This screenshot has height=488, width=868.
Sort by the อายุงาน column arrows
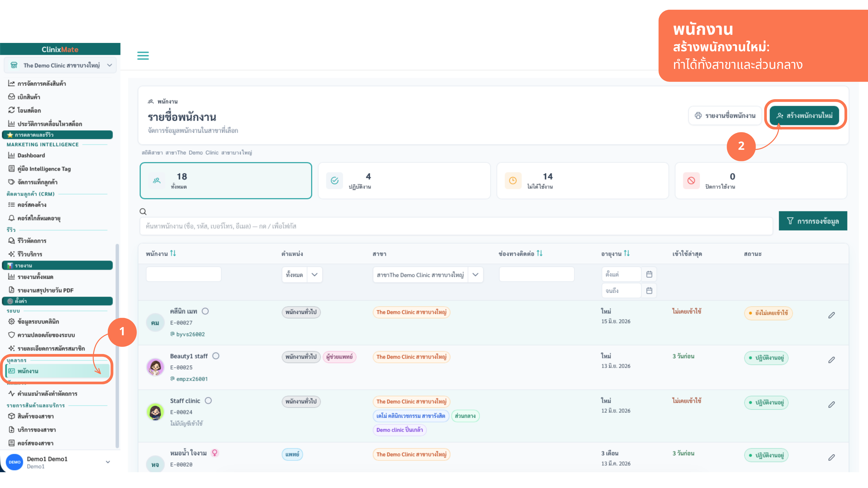coord(627,253)
